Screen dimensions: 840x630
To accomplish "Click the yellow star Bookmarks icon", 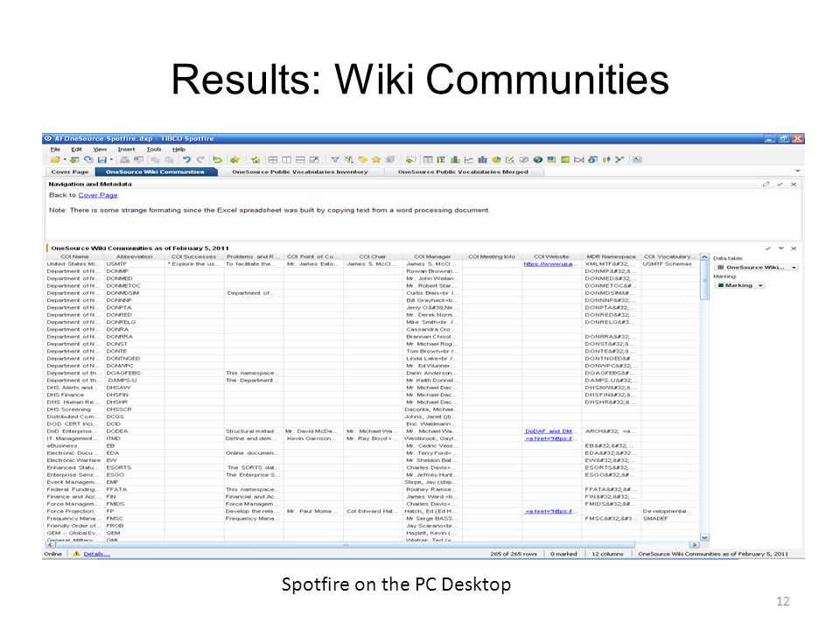I will click(376, 159).
